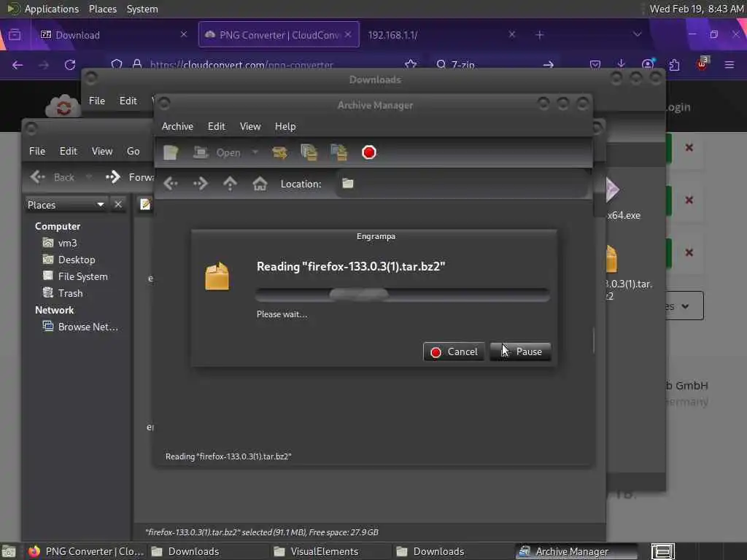Reload the browser page

pos(70,65)
